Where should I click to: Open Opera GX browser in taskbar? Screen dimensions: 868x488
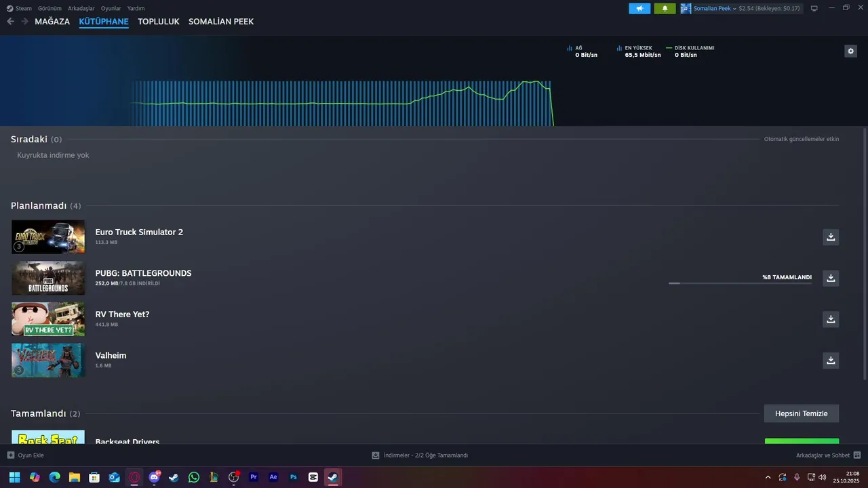click(134, 477)
